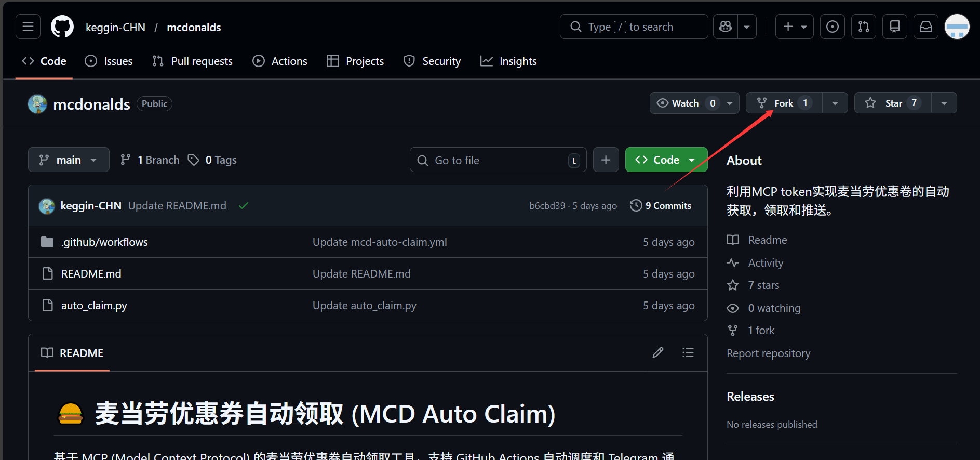The width and height of the screenshot is (980, 460).
Task: Expand the green Code dropdown
Action: (666, 160)
